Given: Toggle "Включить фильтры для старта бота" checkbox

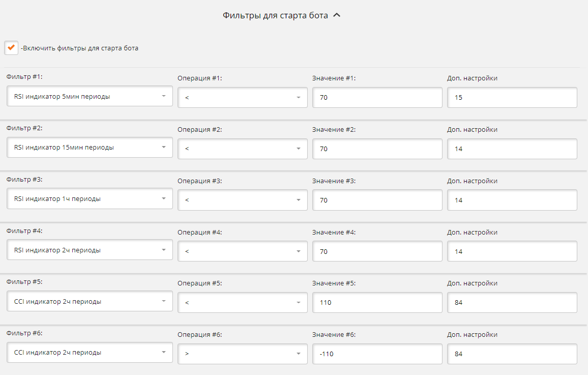Looking at the screenshot, I should pos(11,48).
